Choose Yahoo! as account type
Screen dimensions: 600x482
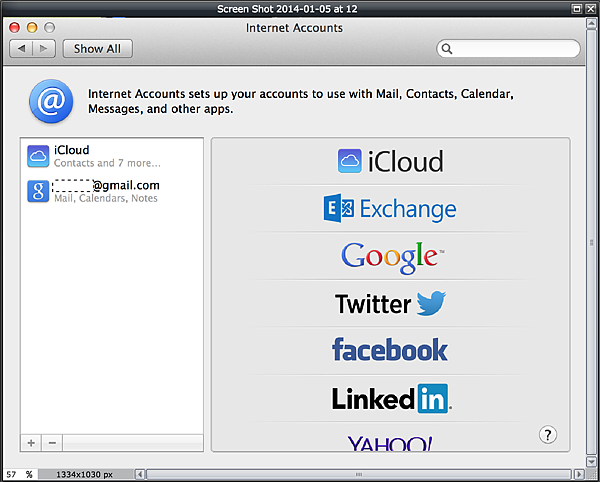pos(390,443)
